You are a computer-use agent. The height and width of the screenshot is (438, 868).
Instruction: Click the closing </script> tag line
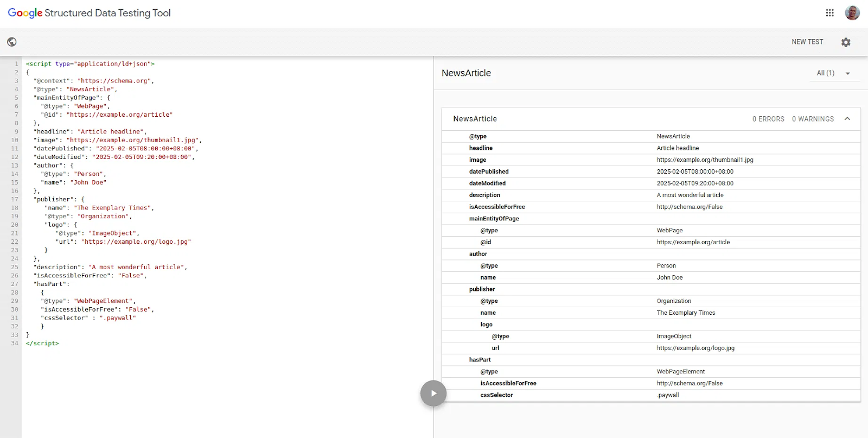tap(42, 344)
